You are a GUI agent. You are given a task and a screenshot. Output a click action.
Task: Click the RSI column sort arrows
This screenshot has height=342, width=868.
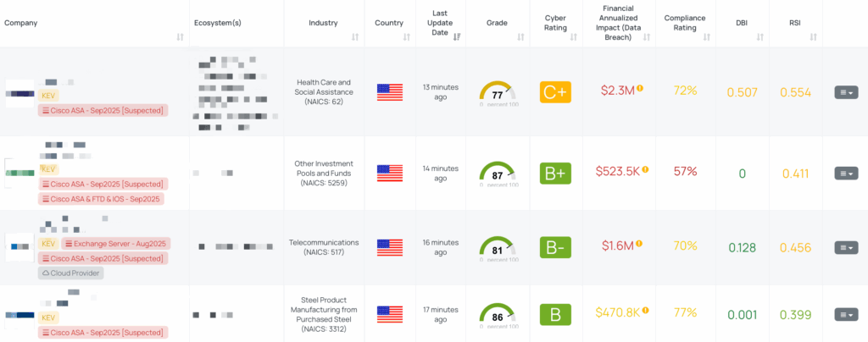814,37
